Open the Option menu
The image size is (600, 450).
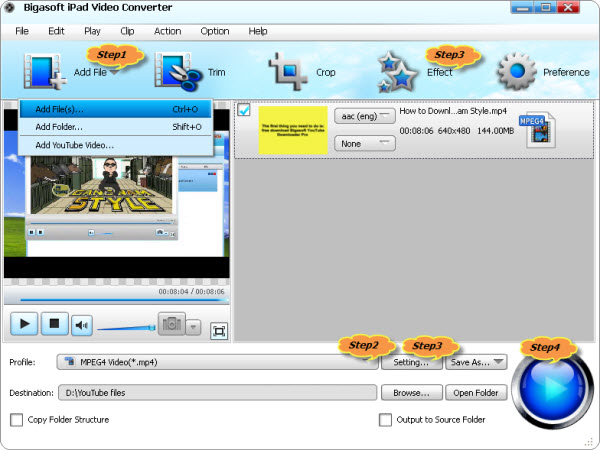pyautogui.click(x=215, y=31)
